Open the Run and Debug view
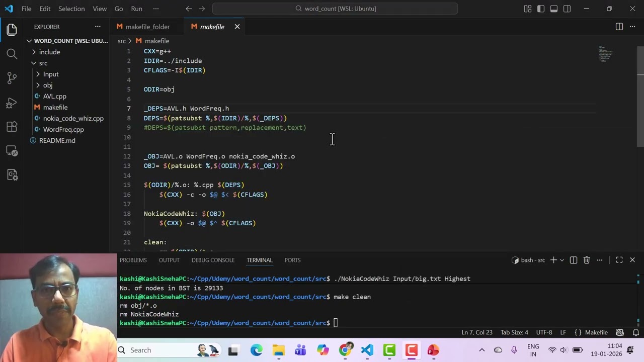The height and width of the screenshot is (362, 644). point(12,103)
